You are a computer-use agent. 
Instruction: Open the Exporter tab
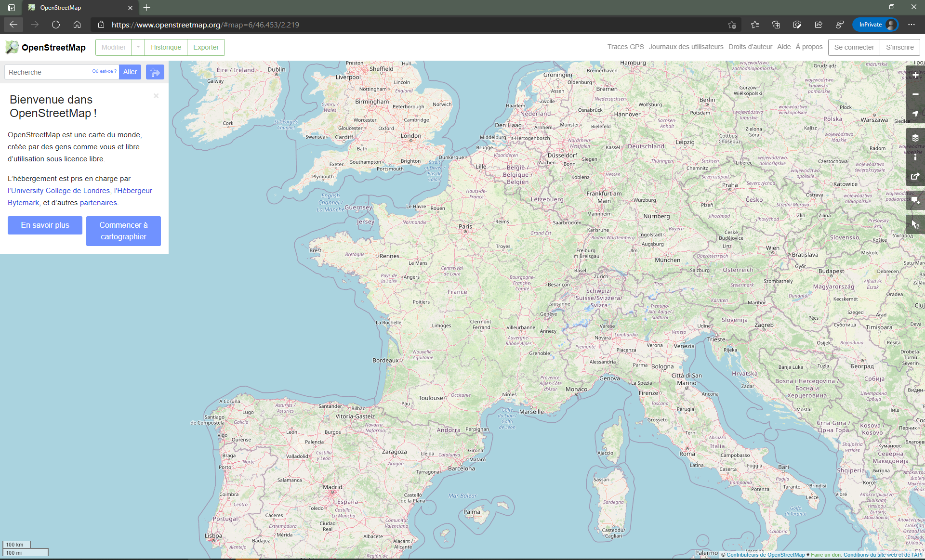[206, 47]
